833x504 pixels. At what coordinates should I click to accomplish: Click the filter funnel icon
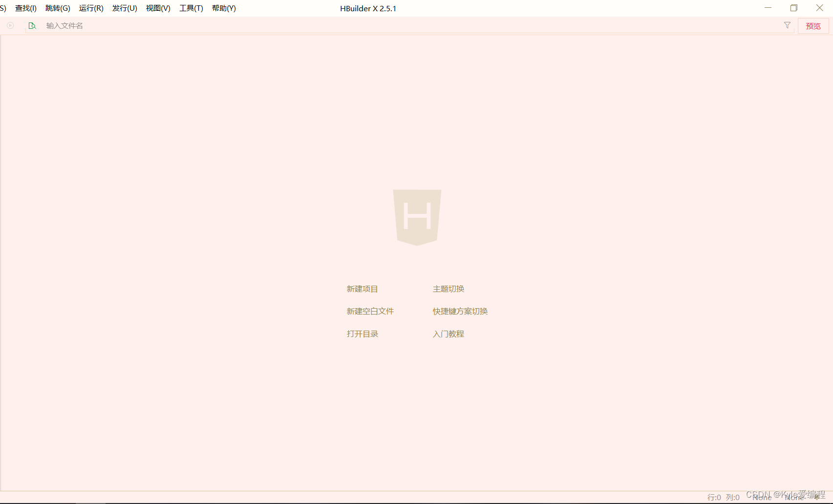pos(787,25)
